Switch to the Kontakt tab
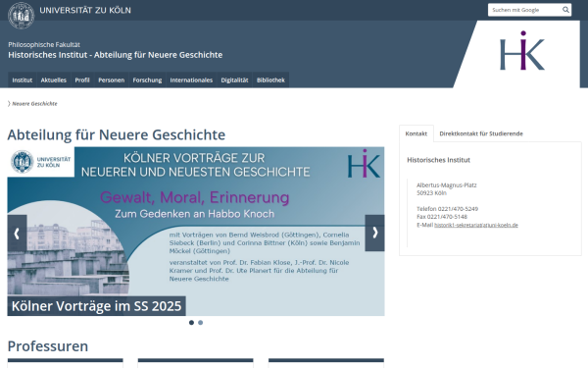 click(x=416, y=133)
